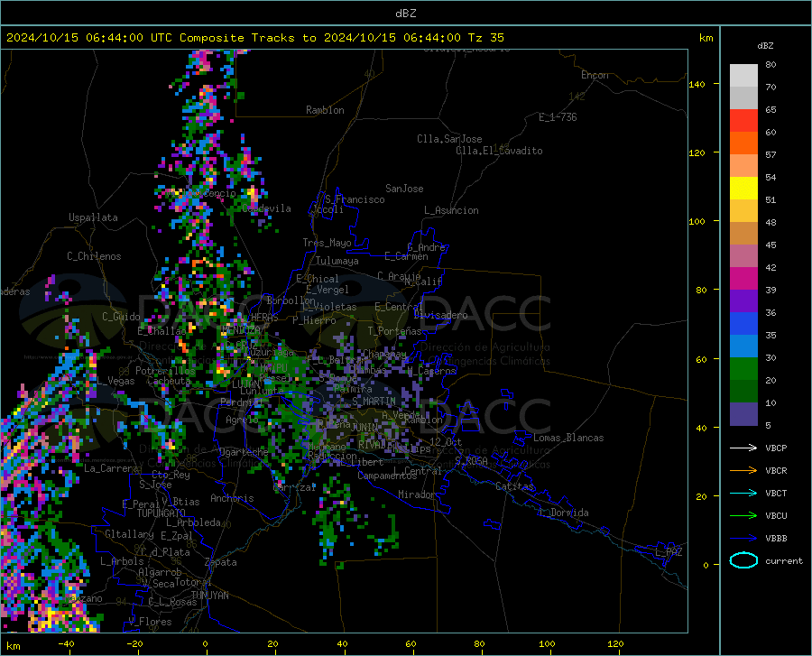Click the Anchoris label
Viewport: 812px width, 656px height.
click(232, 498)
